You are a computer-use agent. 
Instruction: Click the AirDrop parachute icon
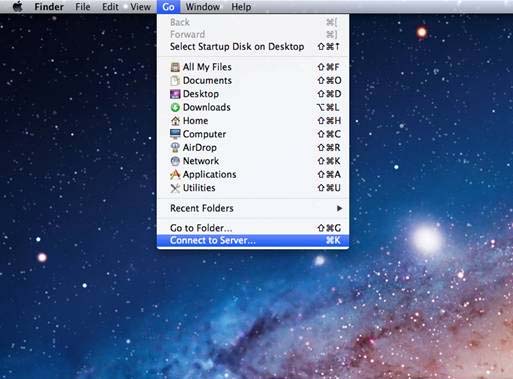click(x=175, y=147)
